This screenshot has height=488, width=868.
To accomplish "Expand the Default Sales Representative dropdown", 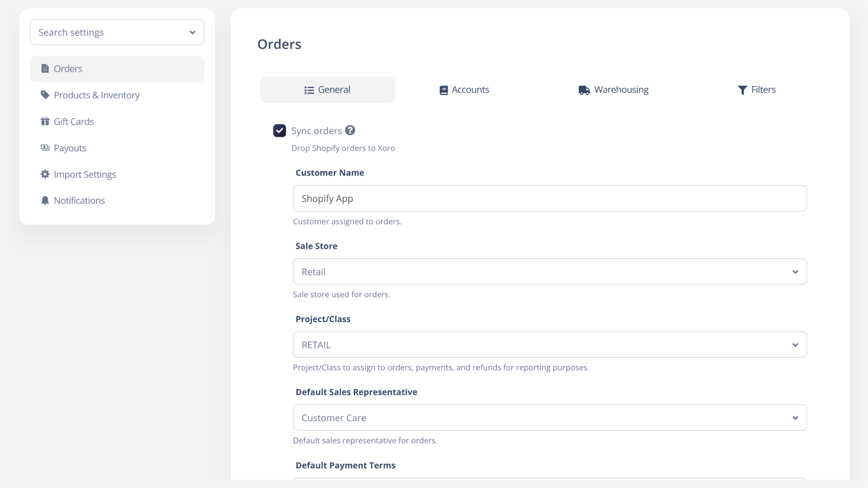I will pos(550,418).
